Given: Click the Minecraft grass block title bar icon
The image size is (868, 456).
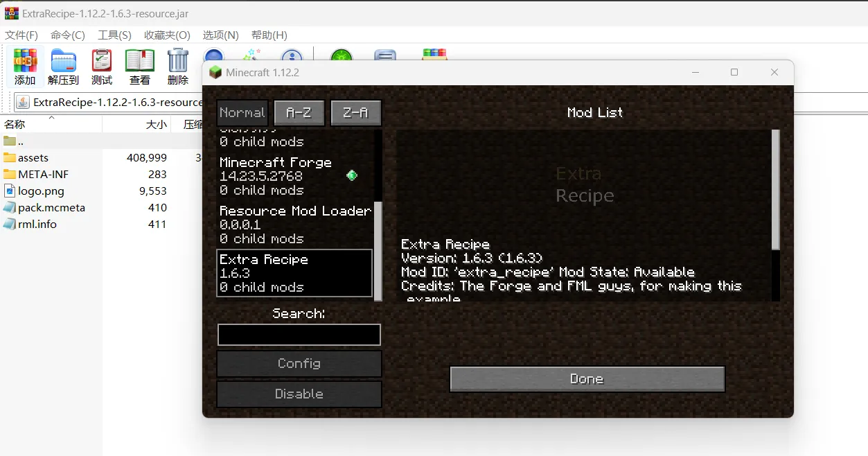Looking at the screenshot, I should click(x=215, y=72).
